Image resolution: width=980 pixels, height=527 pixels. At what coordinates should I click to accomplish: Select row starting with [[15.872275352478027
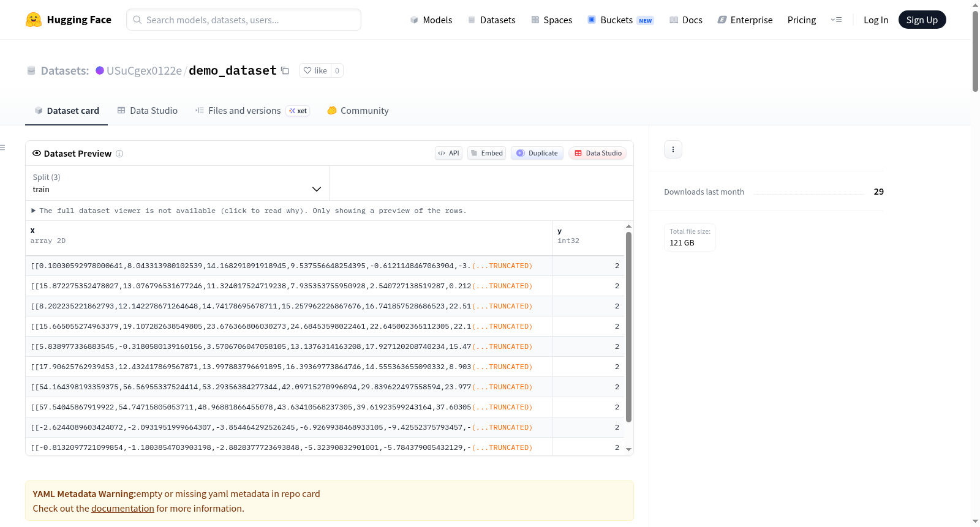click(x=325, y=286)
